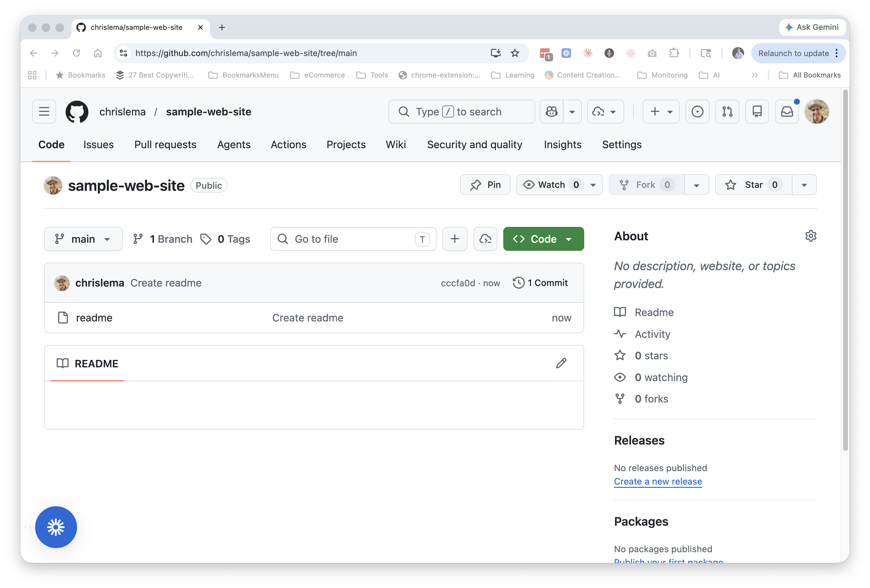870x588 pixels.
Task: Pin the repository with Pin button
Action: click(x=485, y=185)
